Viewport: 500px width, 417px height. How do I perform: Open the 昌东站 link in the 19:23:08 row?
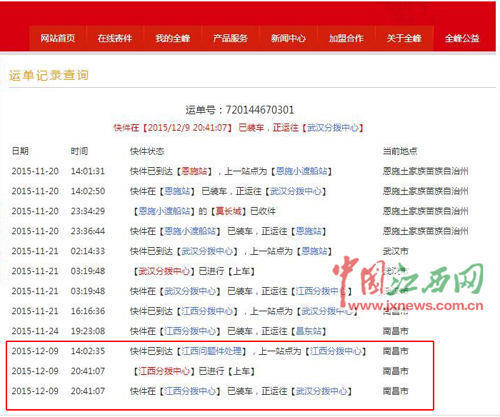click(309, 331)
